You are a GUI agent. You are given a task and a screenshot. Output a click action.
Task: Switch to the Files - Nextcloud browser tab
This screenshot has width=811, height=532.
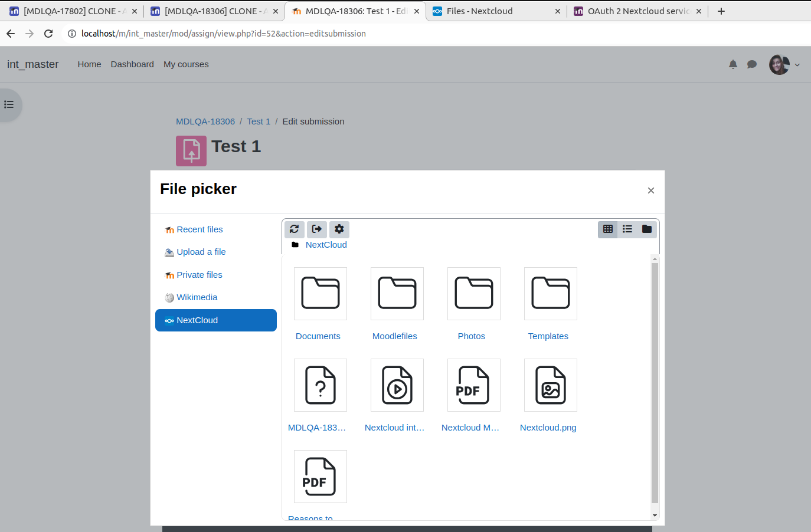(x=496, y=11)
